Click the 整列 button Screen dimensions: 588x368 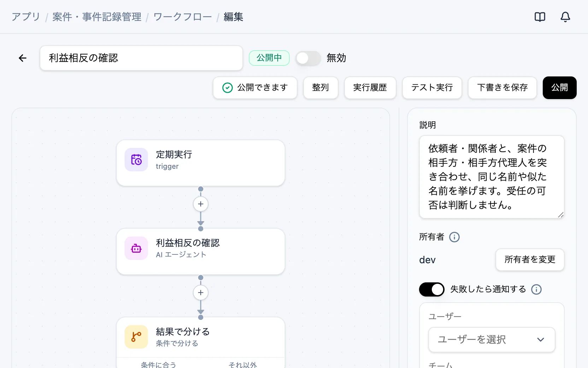321,88
